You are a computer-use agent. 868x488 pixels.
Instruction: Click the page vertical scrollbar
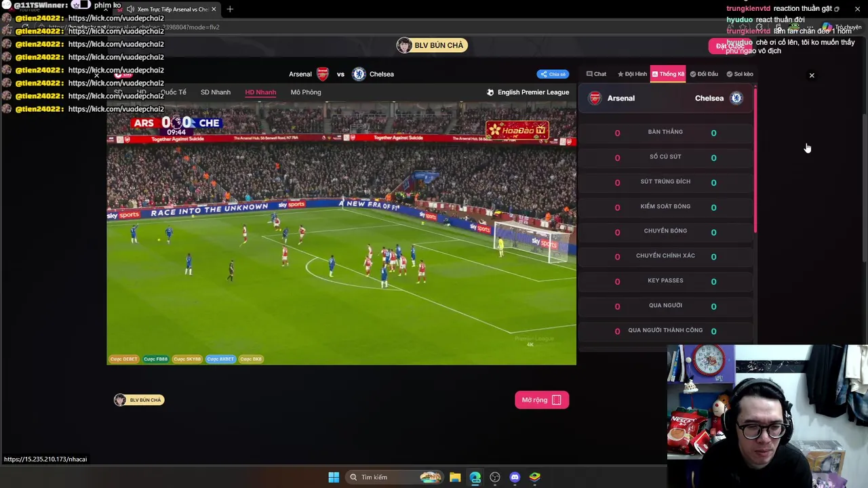pyautogui.click(x=864, y=186)
